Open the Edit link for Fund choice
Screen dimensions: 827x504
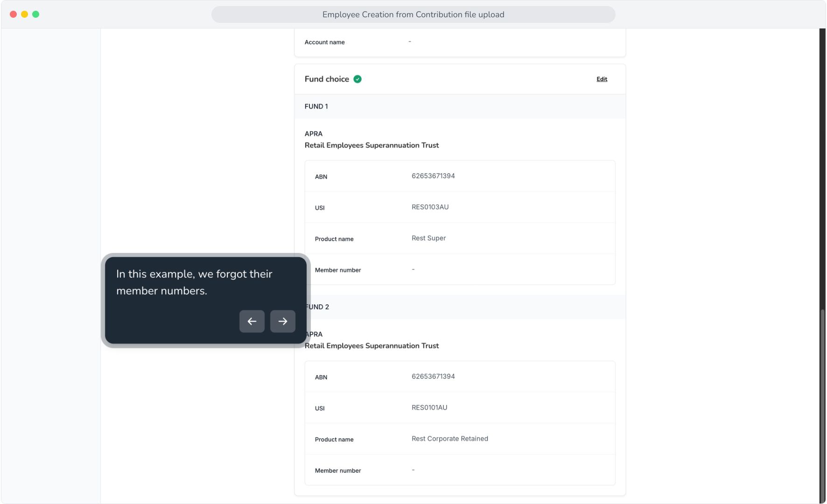point(602,79)
